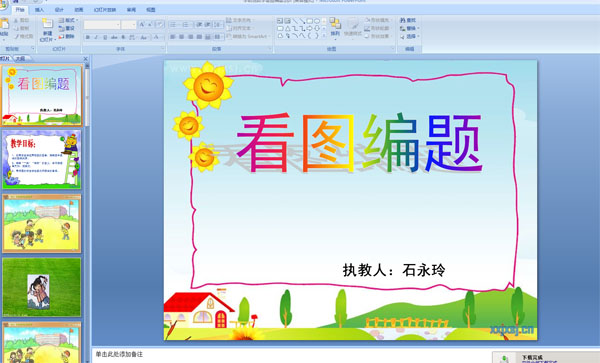Switch to the Design (设计) tab

coord(59,10)
